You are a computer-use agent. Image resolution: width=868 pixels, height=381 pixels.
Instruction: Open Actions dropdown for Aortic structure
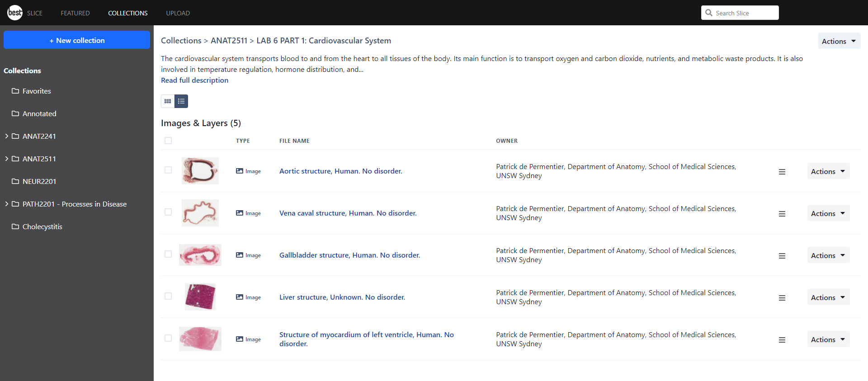click(828, 171)
